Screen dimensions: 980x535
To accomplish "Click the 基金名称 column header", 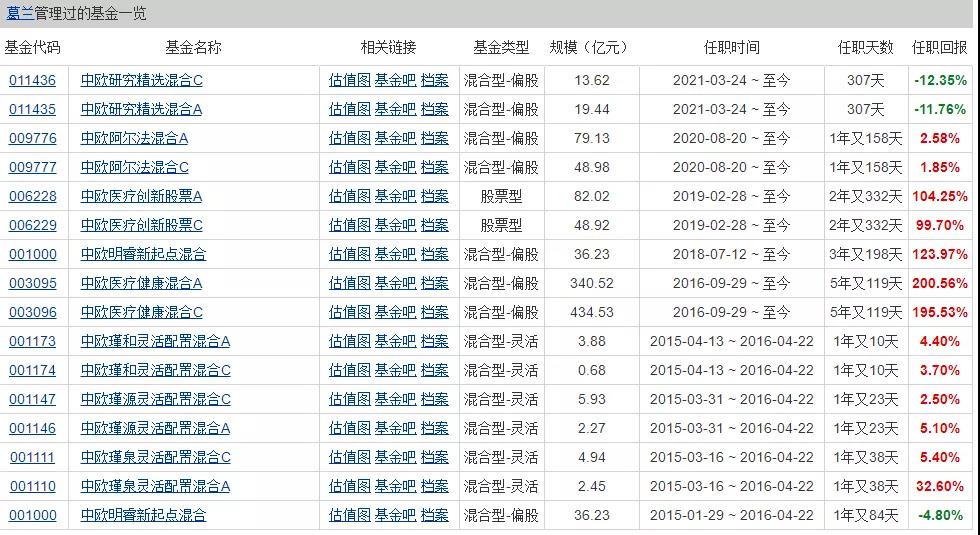I will [193, 48].
